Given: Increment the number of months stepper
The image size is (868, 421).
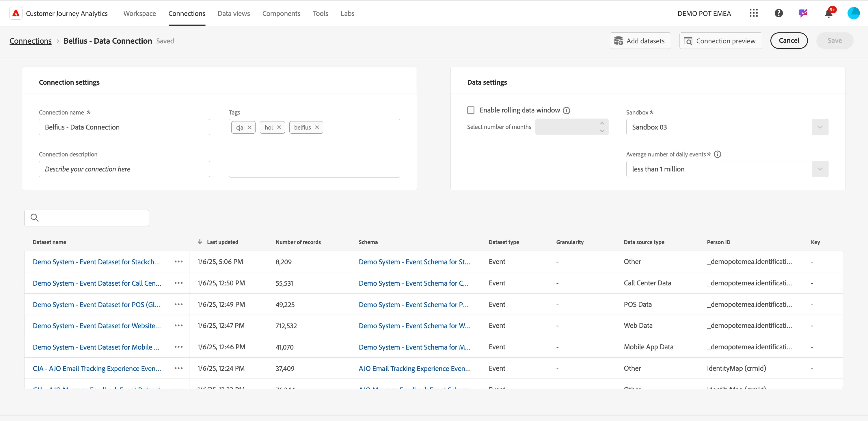Looking at the screenshot, I should [x=602, y=123].
